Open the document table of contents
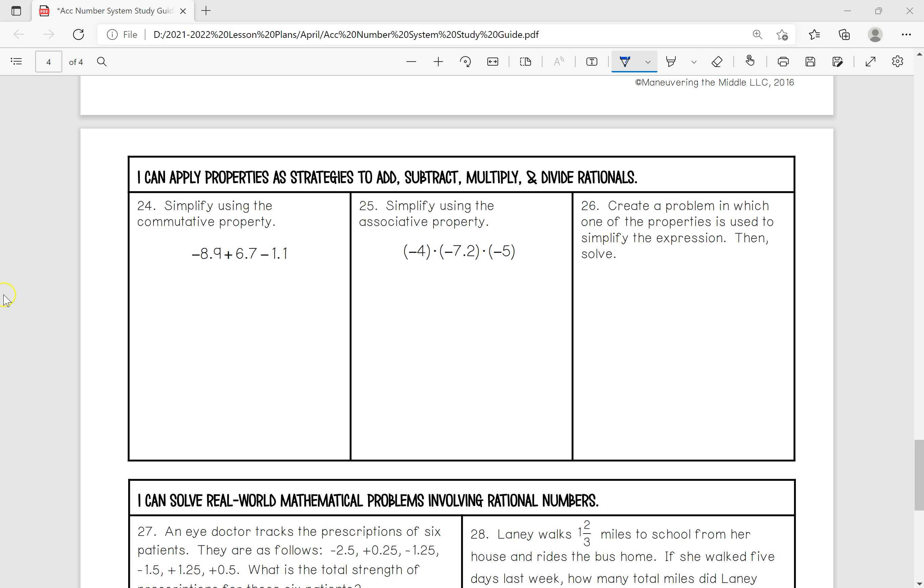 coord(16,62)
